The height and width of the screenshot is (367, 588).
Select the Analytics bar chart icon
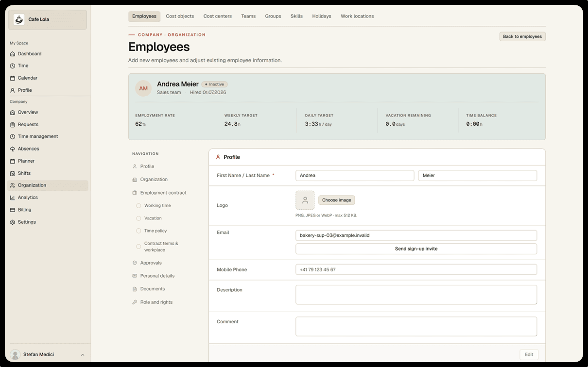pos(13,198)
